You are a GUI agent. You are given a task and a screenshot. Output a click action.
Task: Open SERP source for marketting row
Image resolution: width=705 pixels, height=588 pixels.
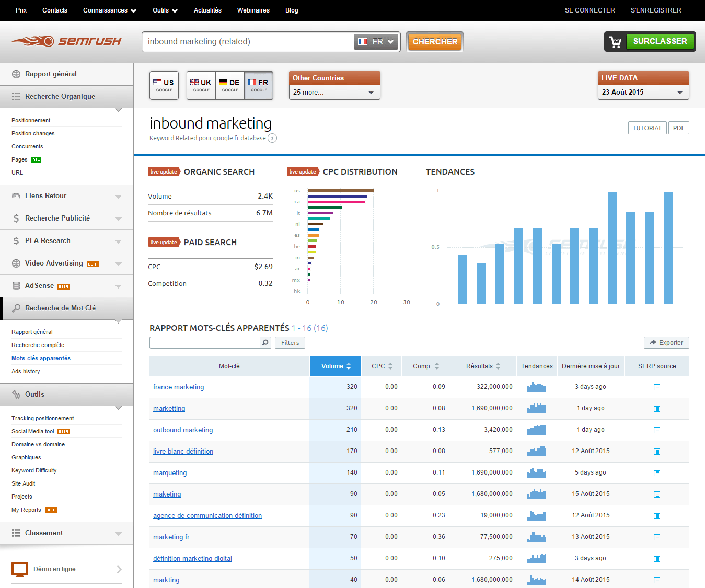pyautogui.click(x=657, y=409)
